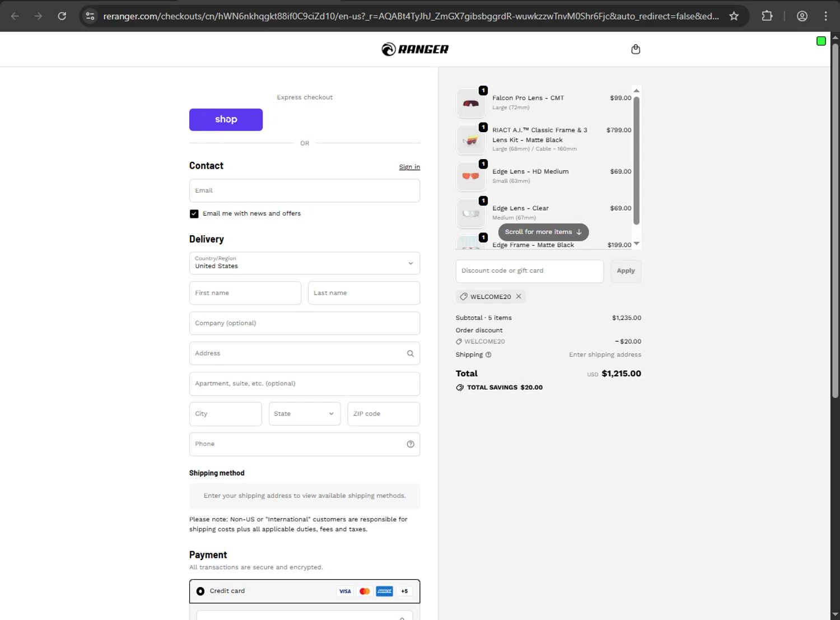Focus the Discount code or gift card field
This screenshot has width=840, height=620.
530,271
